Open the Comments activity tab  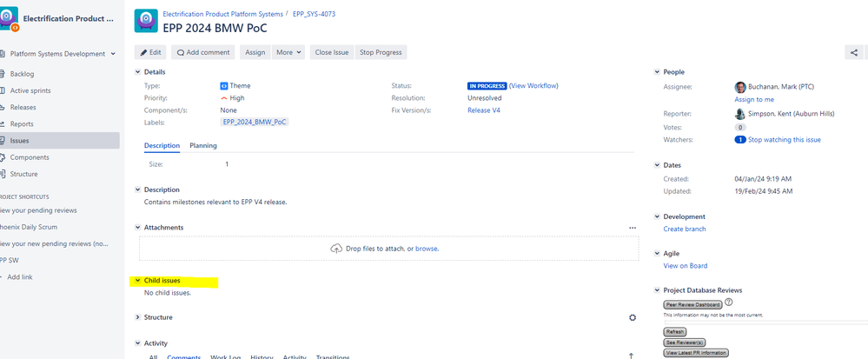[184, 356]
